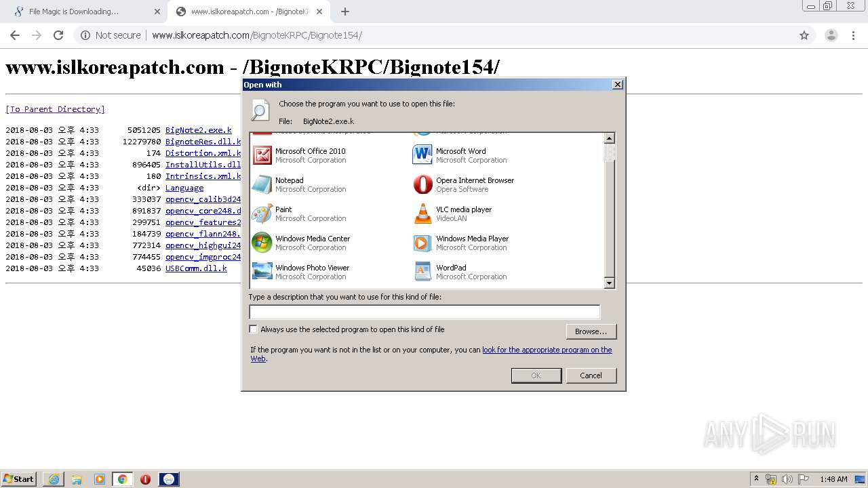Open InstallUtils.dll file link
The image size is (868, 488).
click(203, 165)
